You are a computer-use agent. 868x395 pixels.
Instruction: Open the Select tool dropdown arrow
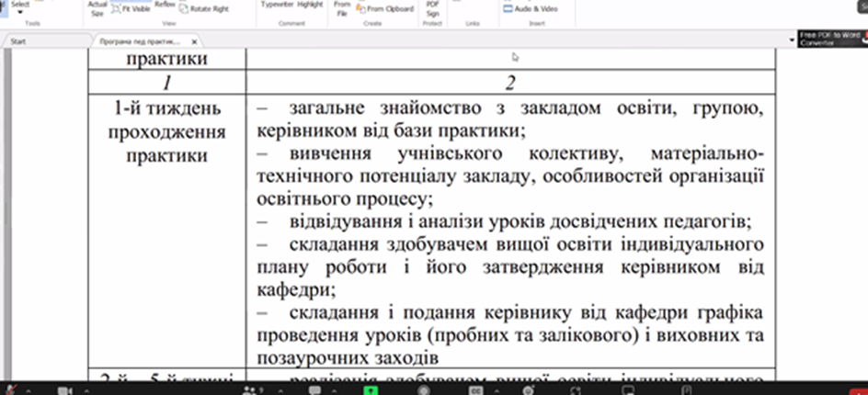tap(17, 13)
